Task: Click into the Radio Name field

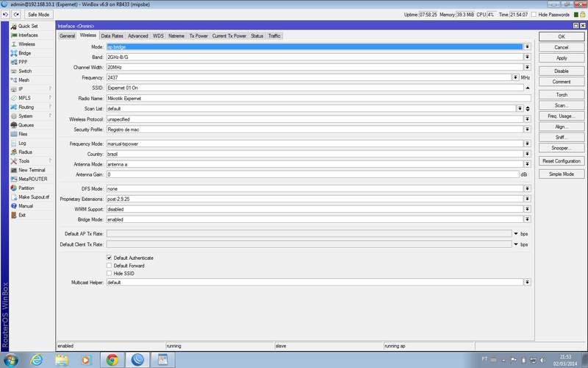Action: [x=318, y=99]
